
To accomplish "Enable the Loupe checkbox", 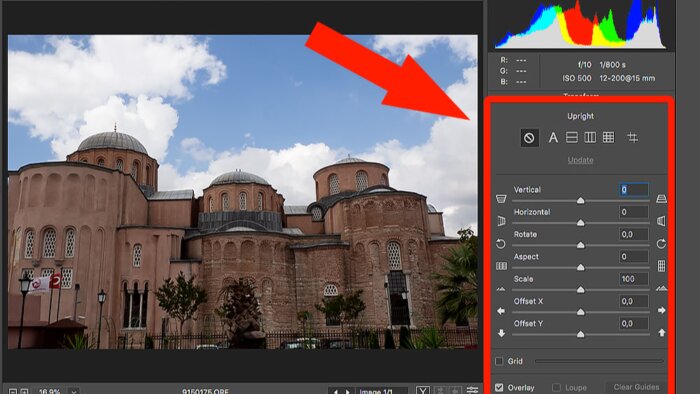I will point(556,387).
